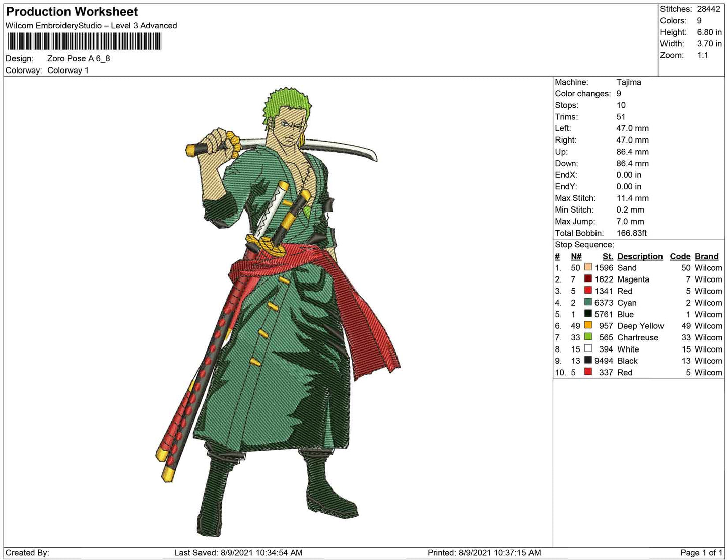This screenshot has height=560, width=728.
Task: Click the Sand color swatch
Action: tap(588, 267)
